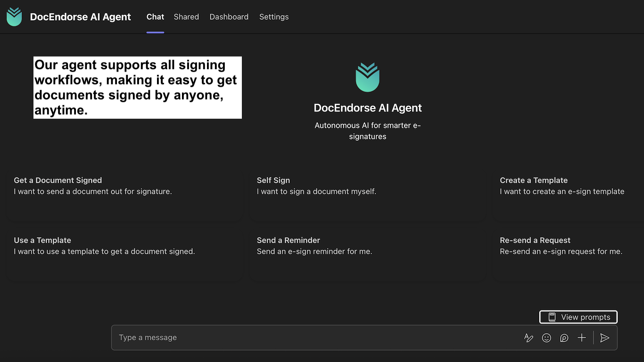Viewport: 644px width, 362px height.
Task: Click the Send a Reminder card
Action: tap(368, 255)
